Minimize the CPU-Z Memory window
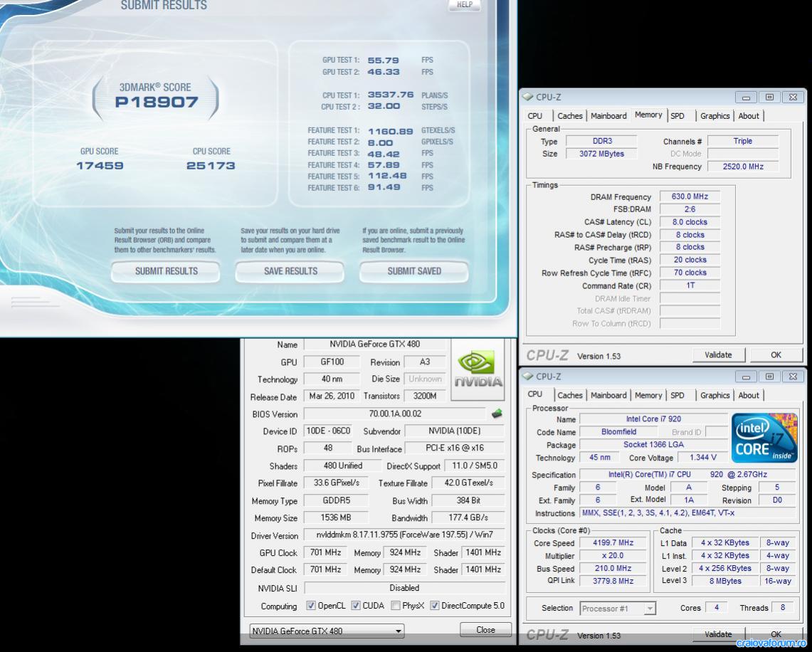The height and width of the screenshot is (652, 812). coord(747,97)
